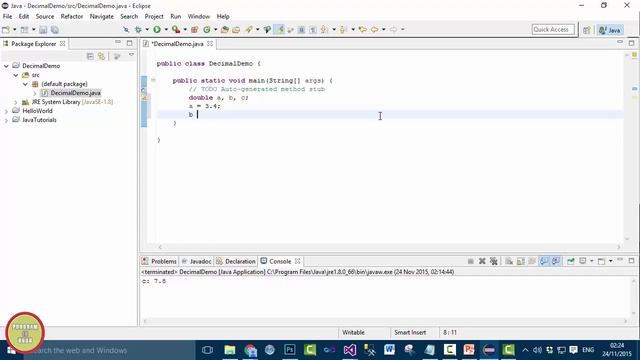Image resolution: width=640 pixels, height=360 pixels.
Task: Open the Open Console dropdown arrow
Action: pos(611,261)
